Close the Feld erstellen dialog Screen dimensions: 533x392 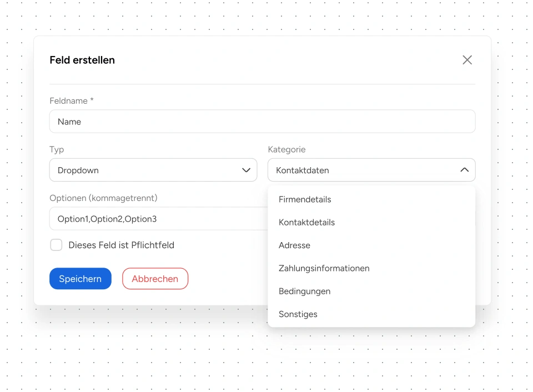(x=467, y=60)
